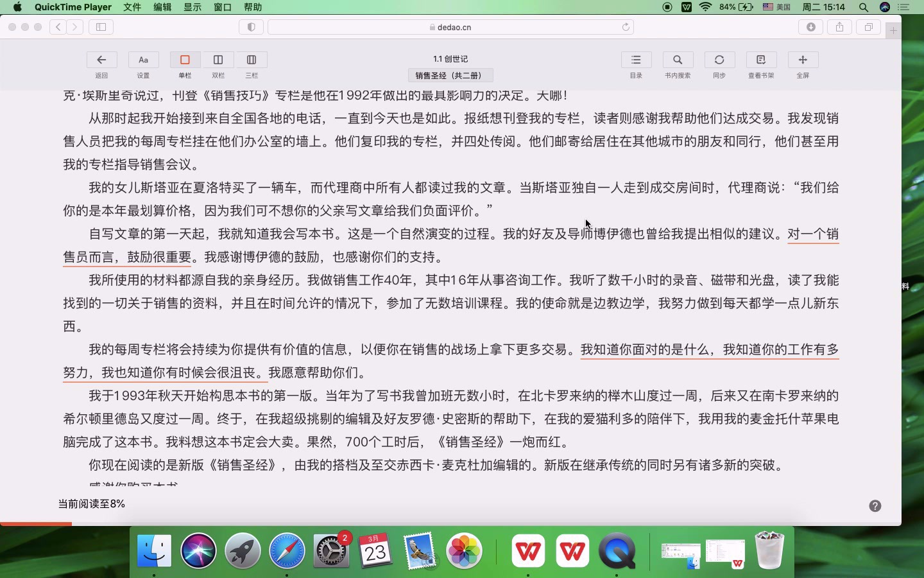The width and height of the screenshot is (924, 578).
Task: Launch Siri from the Dock
Action: [x=198, y=550]
